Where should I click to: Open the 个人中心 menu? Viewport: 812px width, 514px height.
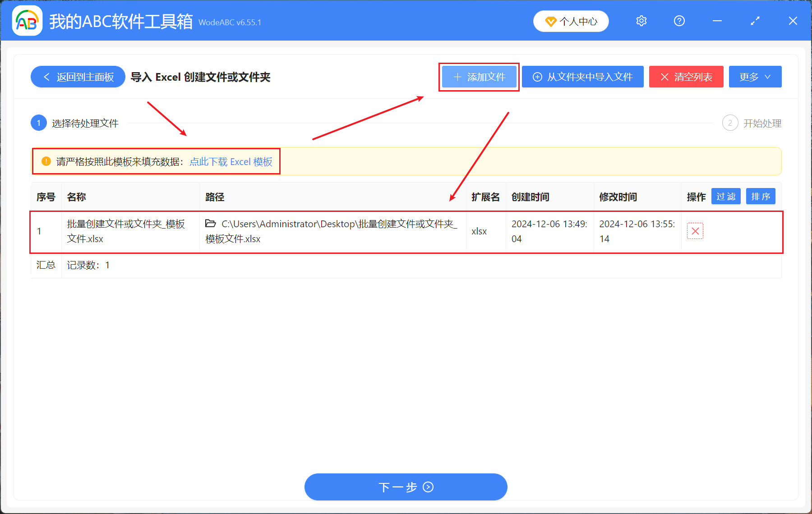click(x=571, y=21)
